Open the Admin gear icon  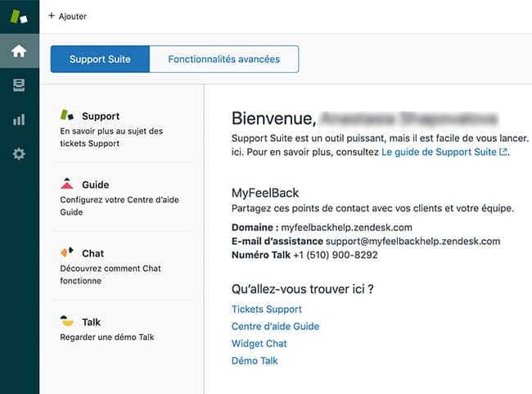pyautogui.click(x=19, y=154)
